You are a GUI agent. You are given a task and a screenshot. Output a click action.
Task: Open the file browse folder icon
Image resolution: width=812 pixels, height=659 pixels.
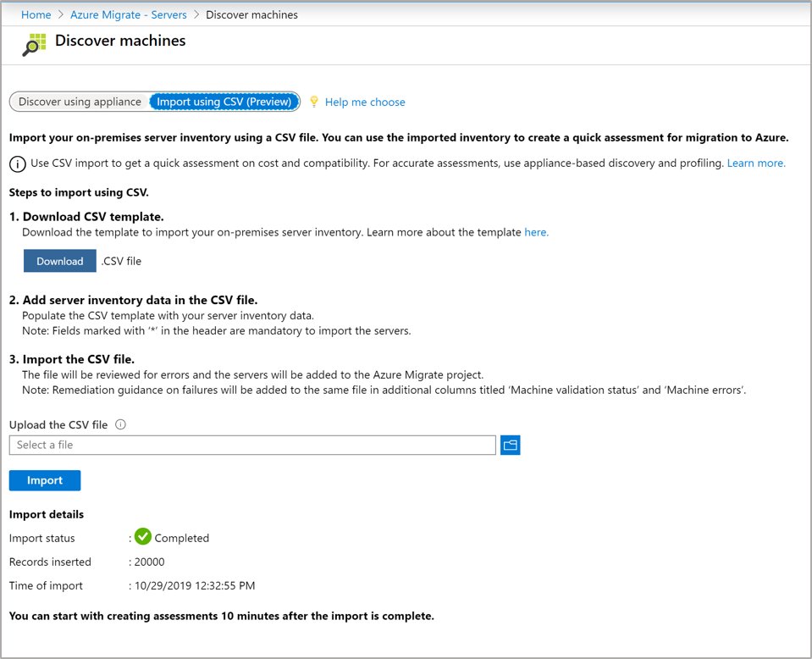click(x=510, y=445)
